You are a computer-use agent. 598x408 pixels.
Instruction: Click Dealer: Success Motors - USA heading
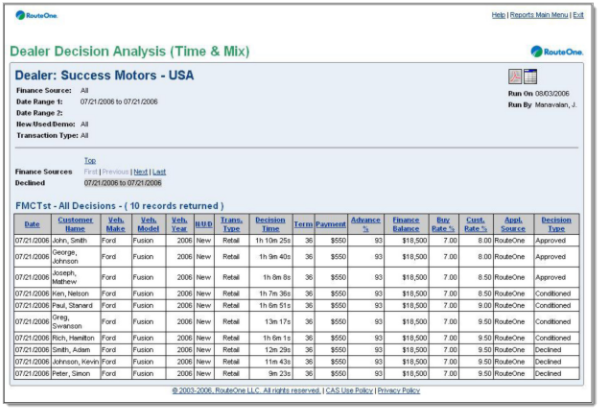point(104,75)
